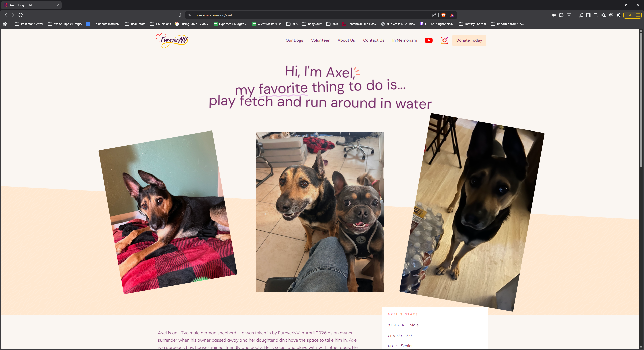This screenshot has height=350, width=644.
Task: Expand the Real Estate bookmark folder
Action: point(135,24)
